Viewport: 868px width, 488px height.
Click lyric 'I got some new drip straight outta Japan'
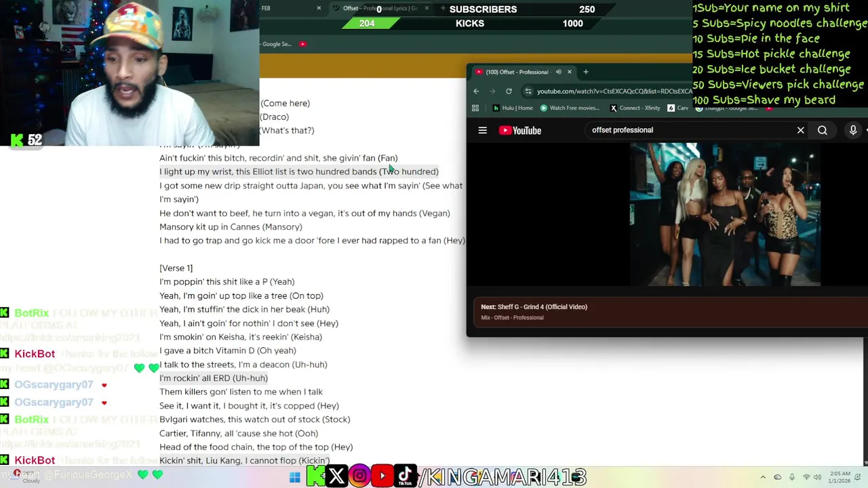(x=311, y=192)
